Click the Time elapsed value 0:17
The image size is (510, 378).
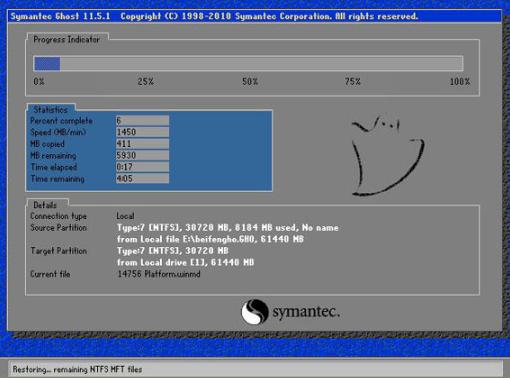pyautogui.click(x=142, y=167)
